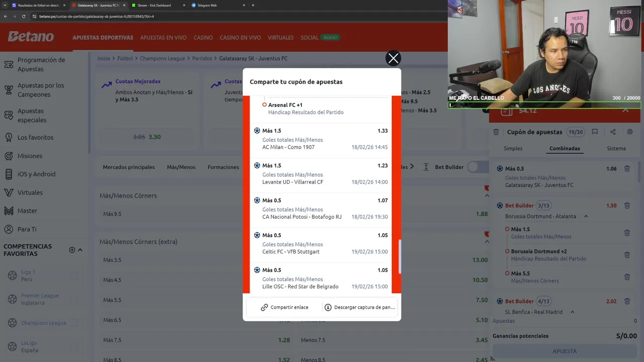Collapse SL Benfica - Real Madrid selections
The image size is (644, 362).
click(x=573, y=312)
